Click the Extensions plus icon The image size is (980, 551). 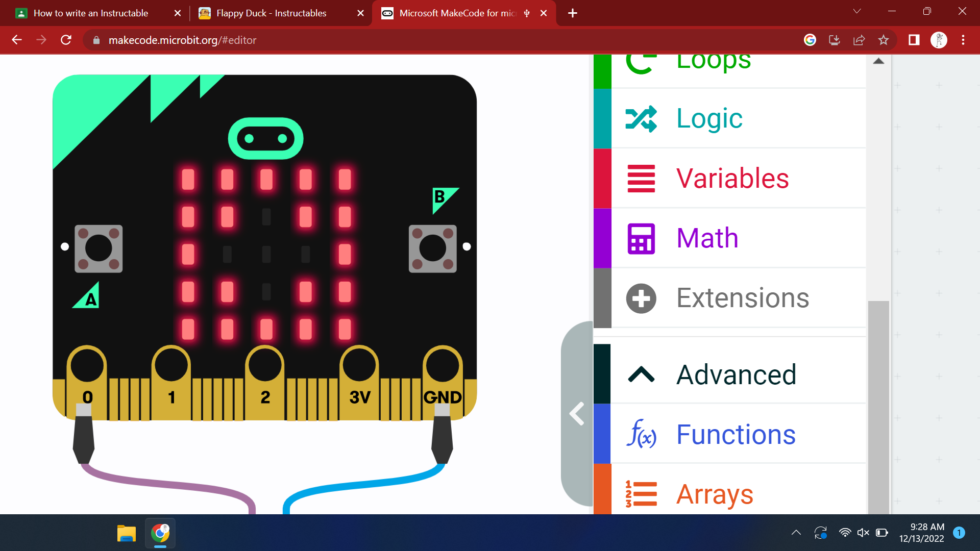tap(641, 298)
